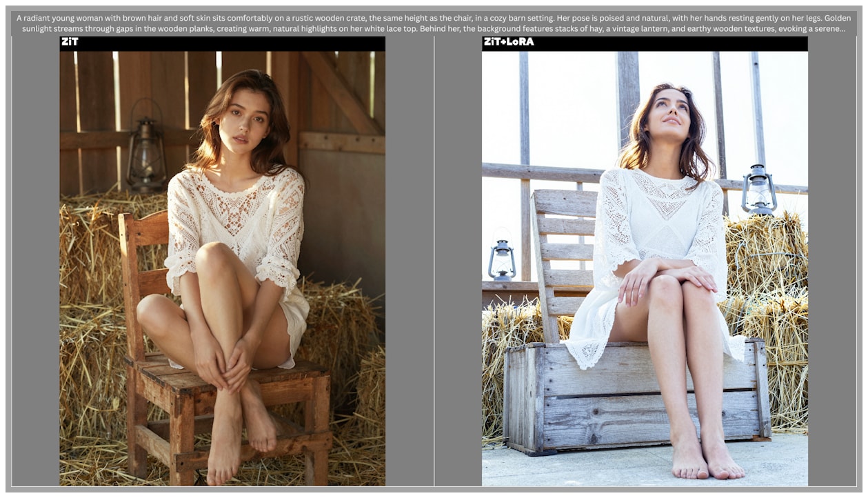Click the vertical divider between the two panels

434,262
